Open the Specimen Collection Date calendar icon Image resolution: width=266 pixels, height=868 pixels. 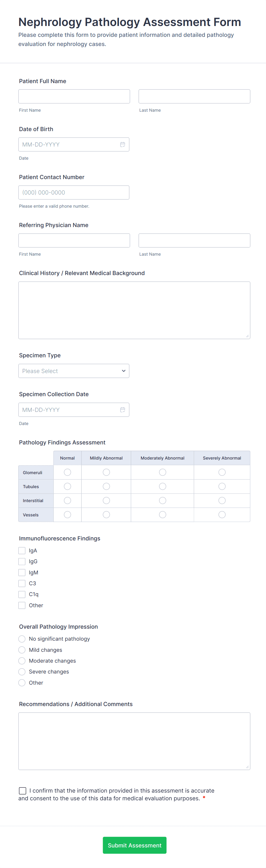click(122, 410)
